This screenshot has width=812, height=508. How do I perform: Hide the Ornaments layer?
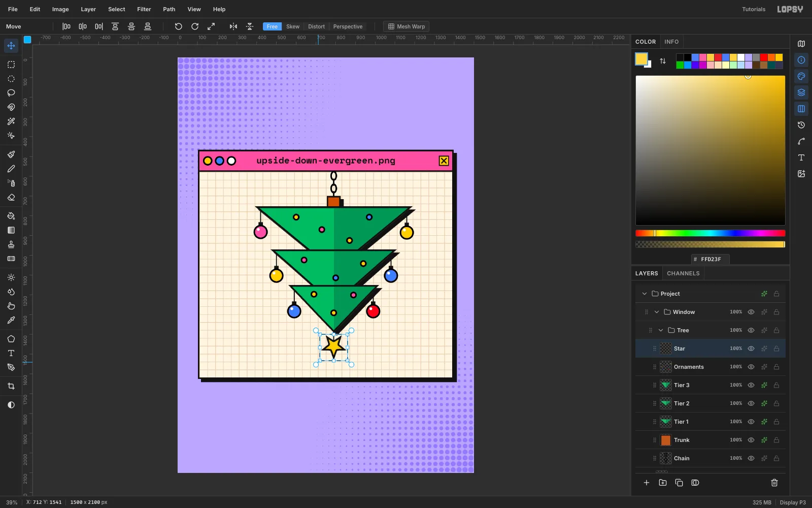(751, 367)
